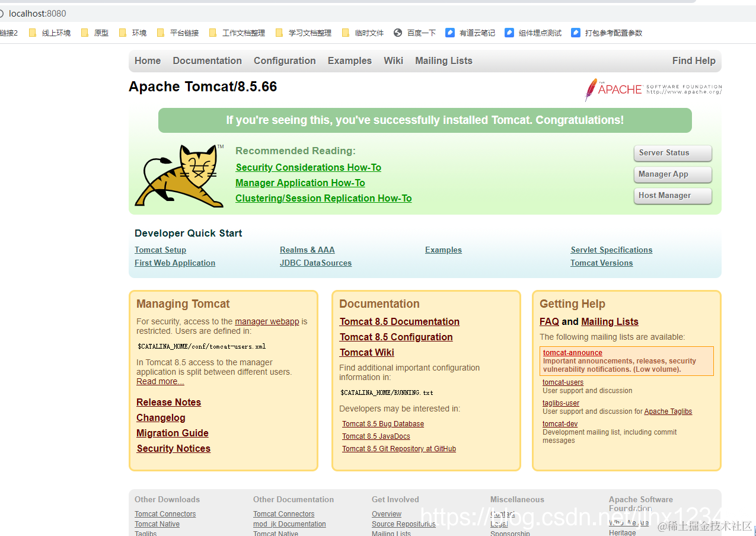This screenshot has height=536, width=756.
Task: Open Clustering/Session Replication How-To link
Action: click(324, 198)
